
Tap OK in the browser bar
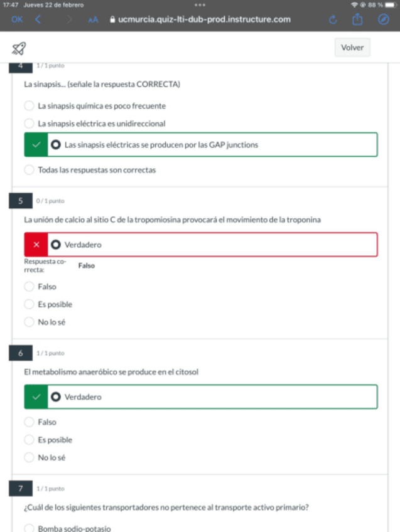16,19
